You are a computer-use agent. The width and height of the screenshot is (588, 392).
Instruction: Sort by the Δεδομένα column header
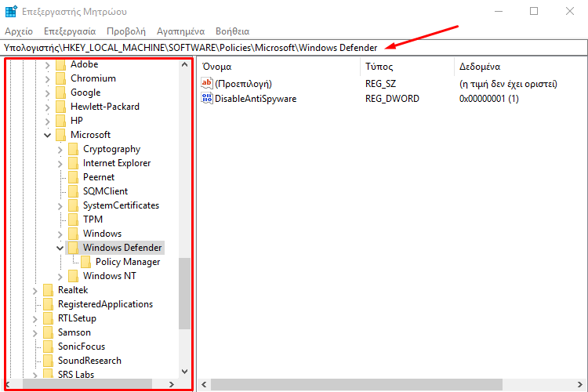pyautogui.click(x=521, y=67)
